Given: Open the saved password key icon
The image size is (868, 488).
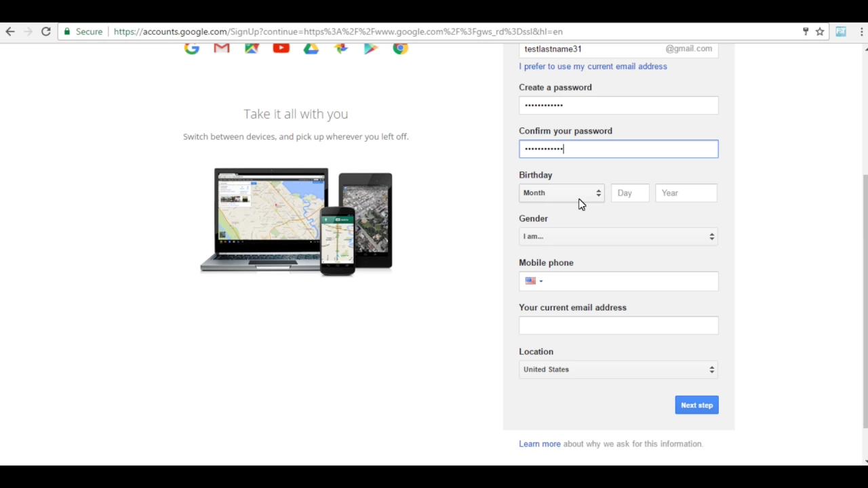Looking at the screenshot, I should coord(806,31).
